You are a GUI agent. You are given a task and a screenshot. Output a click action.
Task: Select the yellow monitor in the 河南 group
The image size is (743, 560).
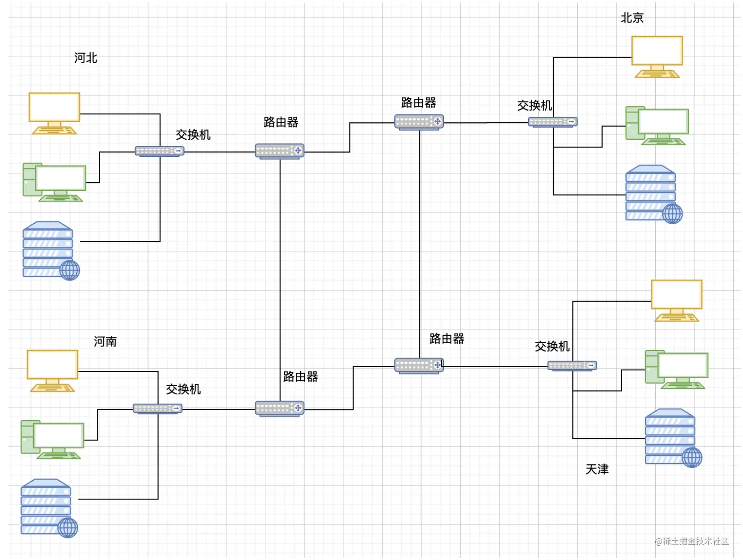[53, 371]
